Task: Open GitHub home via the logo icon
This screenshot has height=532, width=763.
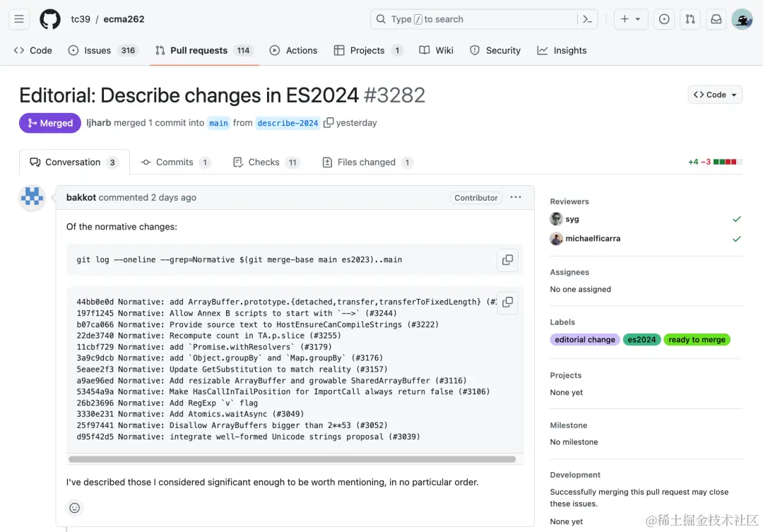Action: [49, 19]
